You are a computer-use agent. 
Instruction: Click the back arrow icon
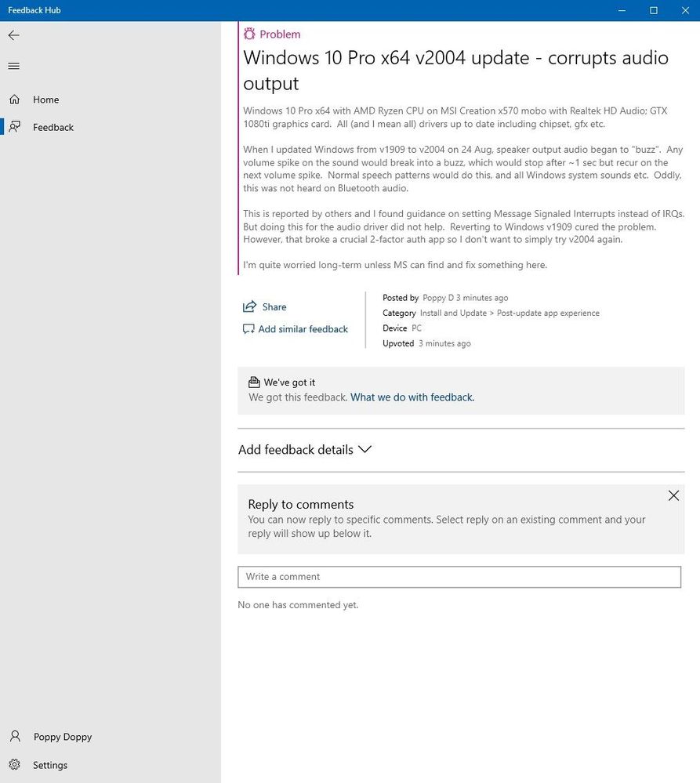pos(14,35)
